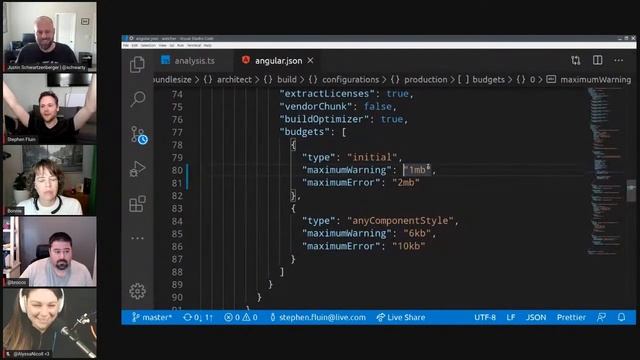Show additional views ellipsis in activity bar

click(138, 238)
